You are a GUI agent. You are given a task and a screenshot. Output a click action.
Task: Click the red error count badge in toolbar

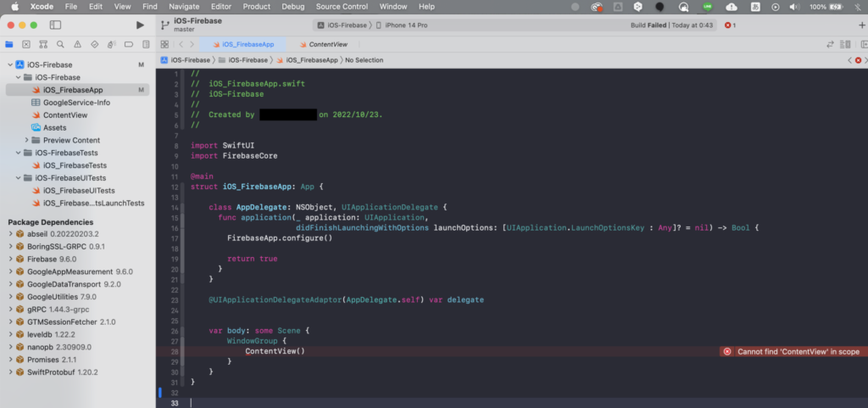(x=729, y=25)
